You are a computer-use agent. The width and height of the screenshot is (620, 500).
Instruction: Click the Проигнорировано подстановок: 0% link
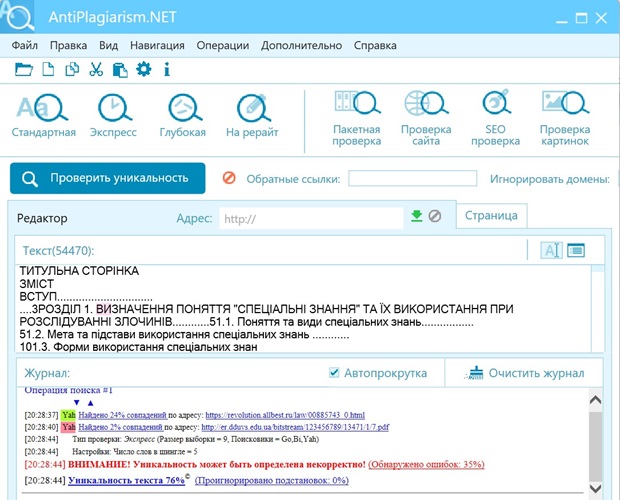pos(272,480)
